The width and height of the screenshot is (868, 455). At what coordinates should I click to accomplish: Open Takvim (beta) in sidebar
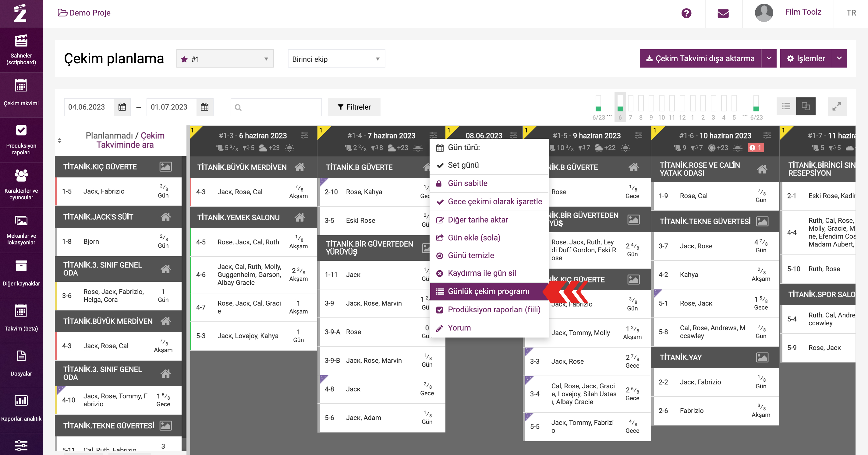[21, 321]
